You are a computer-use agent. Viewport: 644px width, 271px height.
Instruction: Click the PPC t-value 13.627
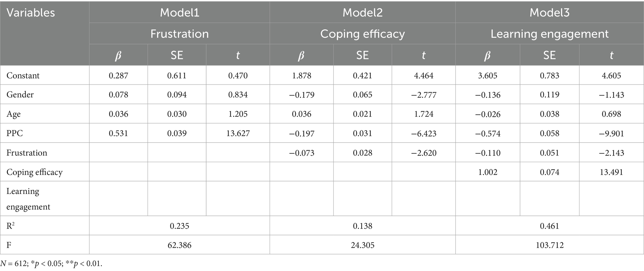[238, 133]
